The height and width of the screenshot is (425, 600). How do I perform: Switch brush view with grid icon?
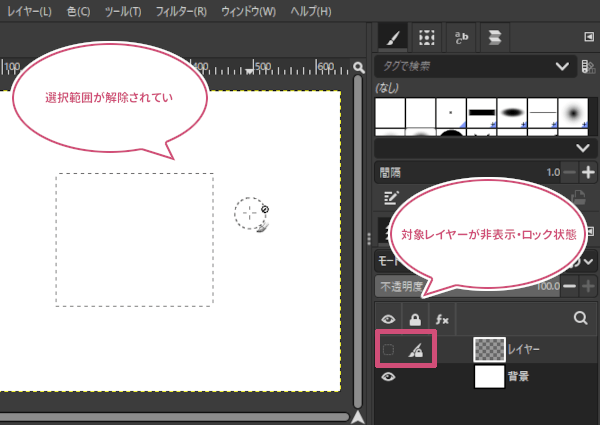pos(588,67)
